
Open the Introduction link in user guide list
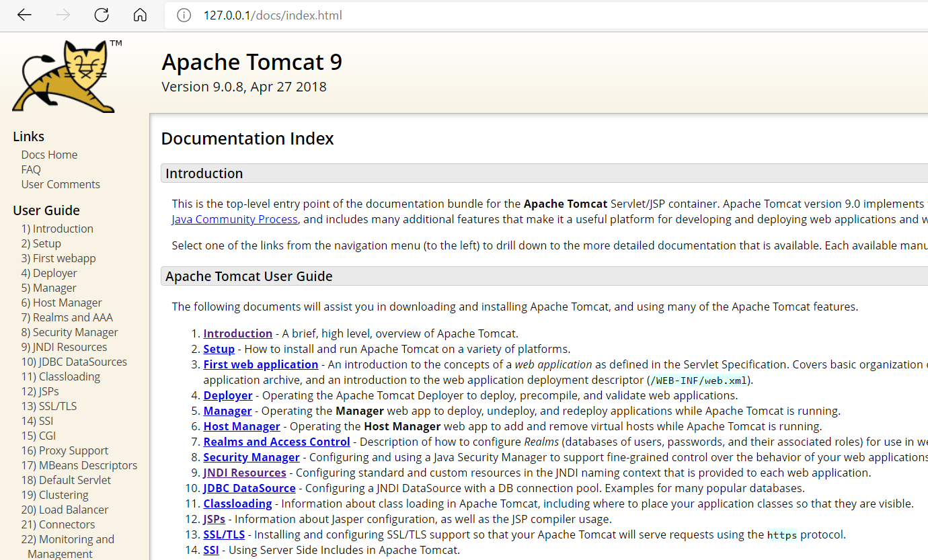pyautogui.click(x=238, y=333)
